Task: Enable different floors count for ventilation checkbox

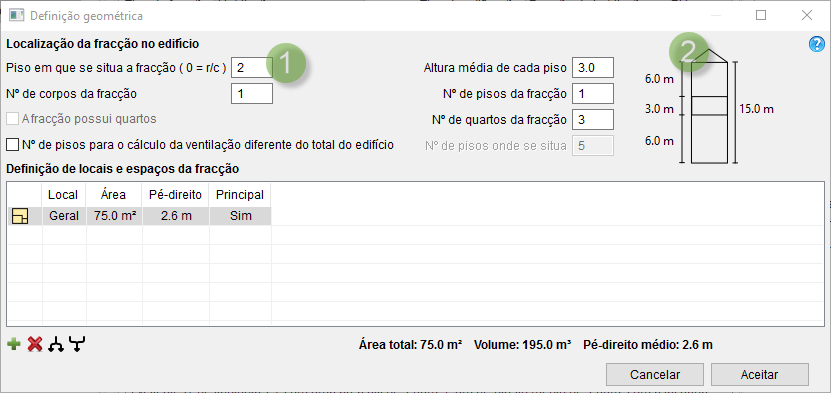Action: (13, 145)
